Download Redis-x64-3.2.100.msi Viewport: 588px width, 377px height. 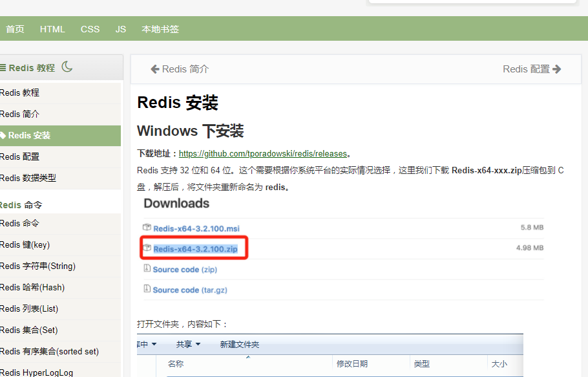pyautogui.click(x=196, y=228)
